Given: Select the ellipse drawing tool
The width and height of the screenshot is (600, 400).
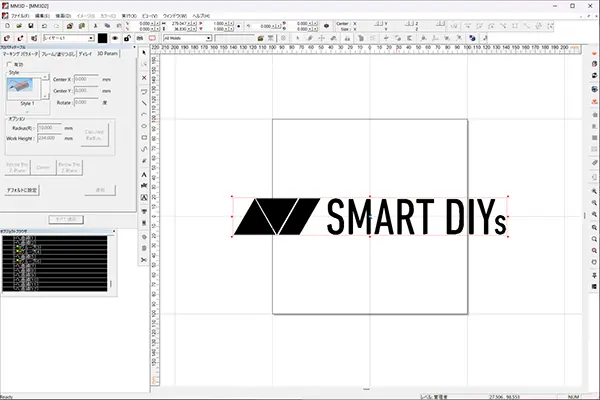Looking at the screenshot, I should coord(144,126).
